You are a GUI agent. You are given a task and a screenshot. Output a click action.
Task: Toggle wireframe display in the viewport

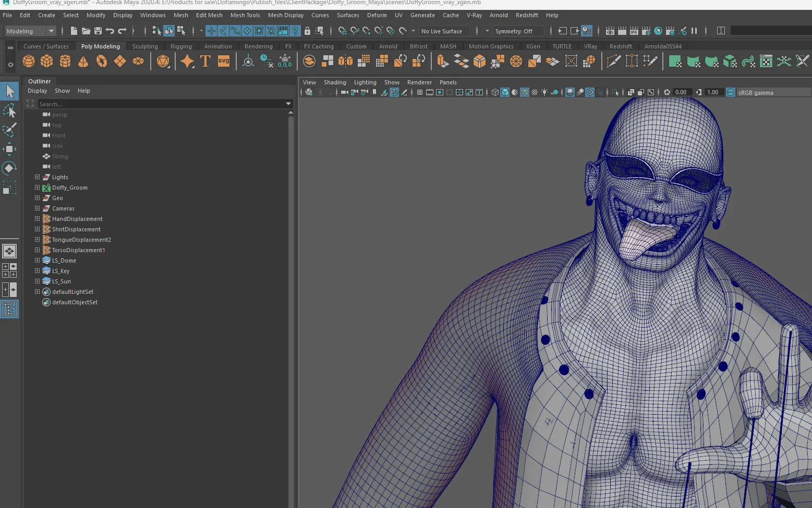click(x=495, y=92)
